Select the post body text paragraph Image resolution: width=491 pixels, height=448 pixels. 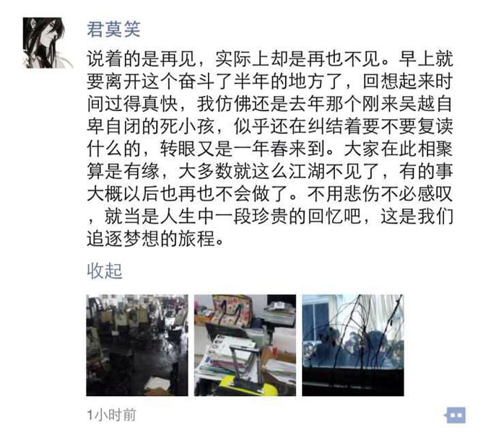tap(270, 149)
